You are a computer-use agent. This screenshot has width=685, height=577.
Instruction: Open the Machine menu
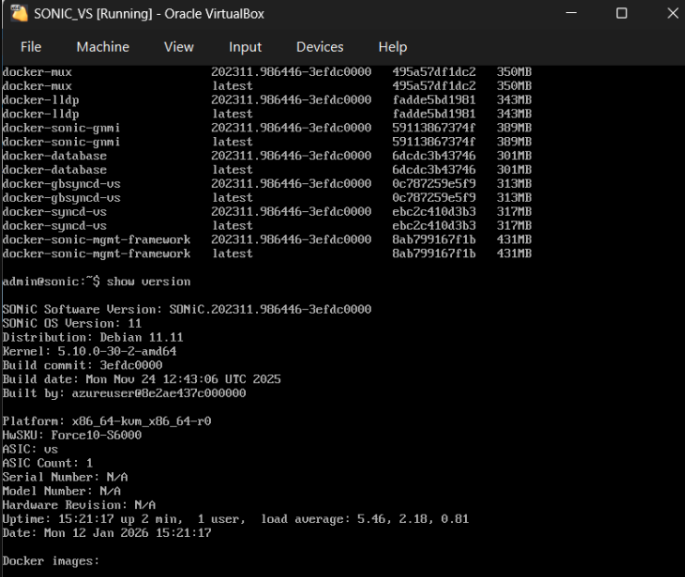103,47
